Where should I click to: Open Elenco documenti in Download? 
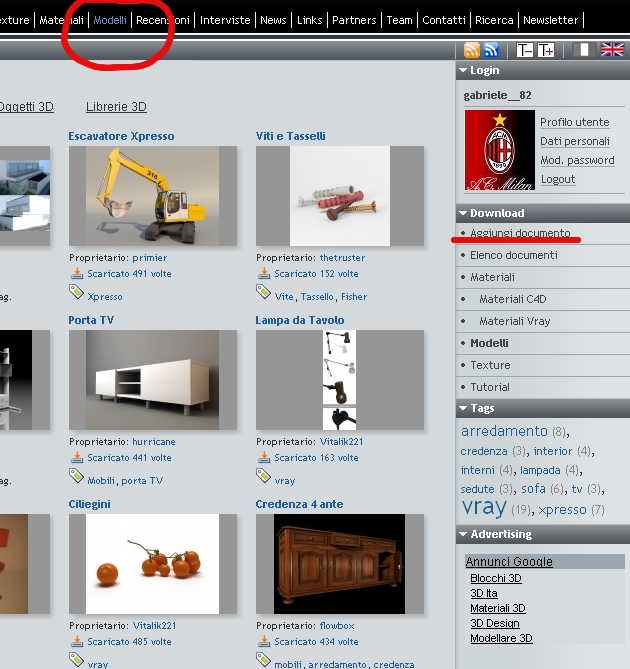point(514,255)
